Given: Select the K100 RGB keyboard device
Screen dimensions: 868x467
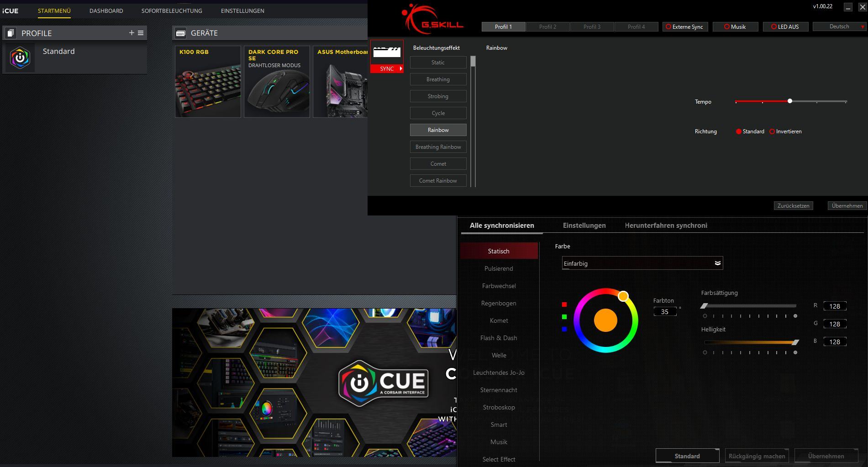Looking at the screenshot, I should (x=208, y=82).
